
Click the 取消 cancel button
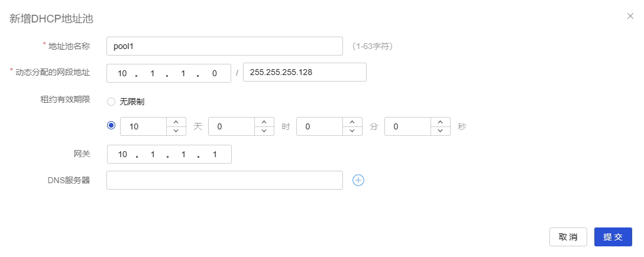click(568, 237)
